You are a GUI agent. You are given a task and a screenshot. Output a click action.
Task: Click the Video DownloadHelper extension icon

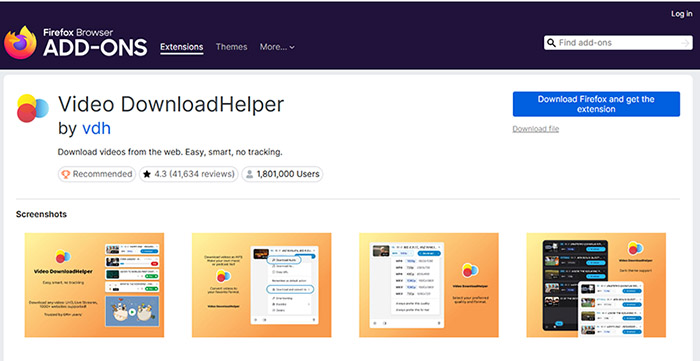tap(33, 108)
